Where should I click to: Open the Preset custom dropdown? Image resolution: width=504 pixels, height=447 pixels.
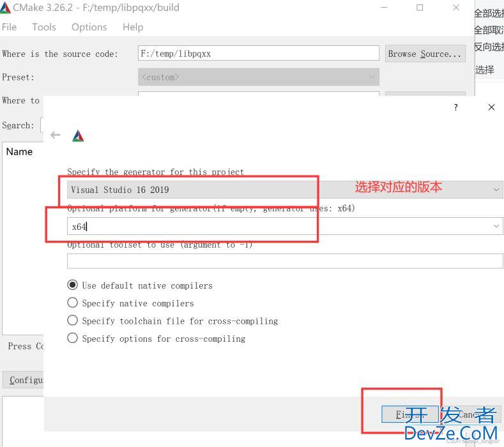(x=259, y=77)
